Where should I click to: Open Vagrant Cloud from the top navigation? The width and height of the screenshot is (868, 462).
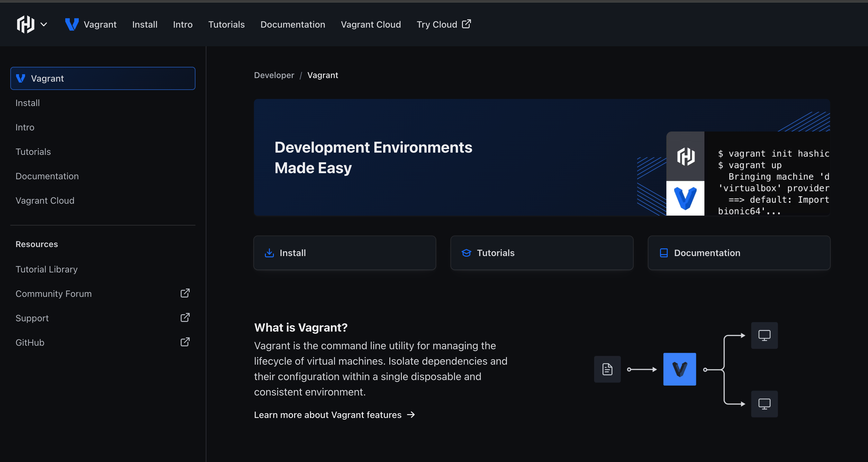[x=371, y=24]
